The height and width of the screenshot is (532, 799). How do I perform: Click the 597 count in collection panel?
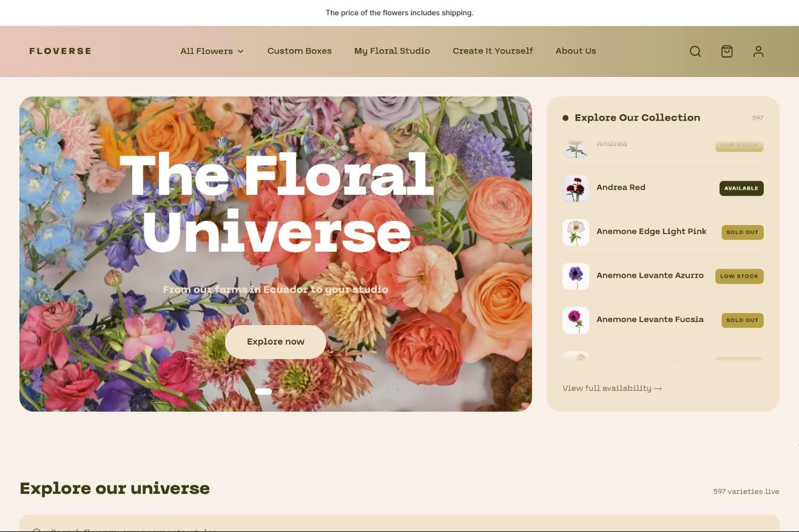point(758,118)
